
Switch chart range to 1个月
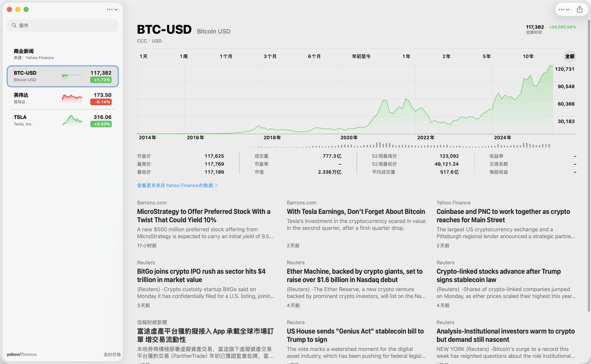pos(226,57)
